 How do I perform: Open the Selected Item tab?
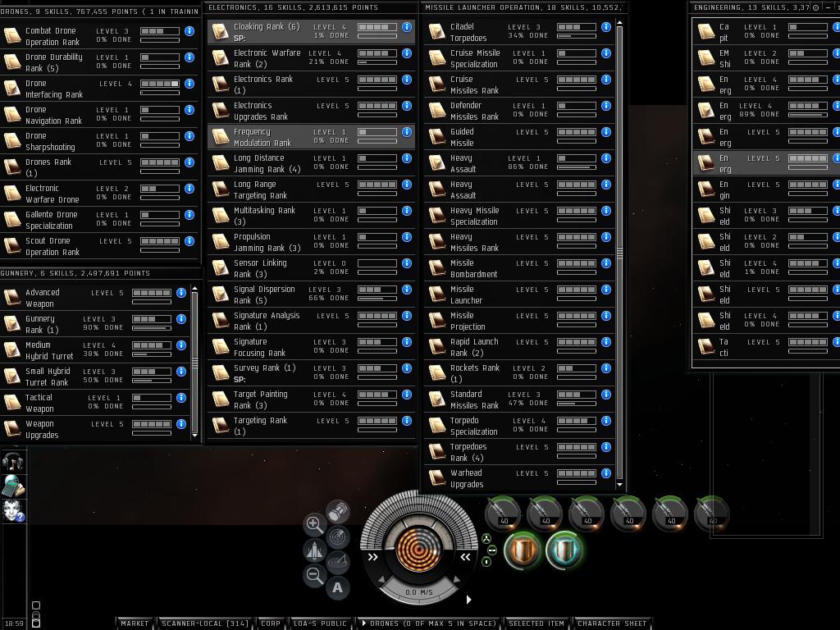(x=536, y=623)
